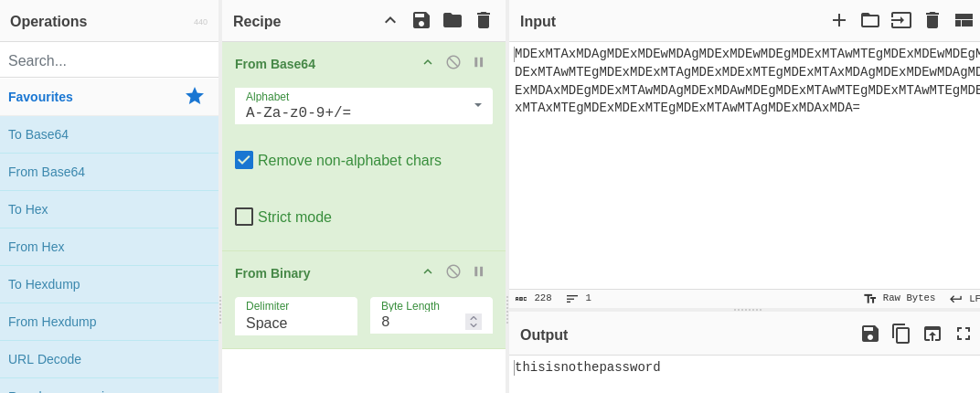The image size is (980, 393).
Task: Open the Base64 Alphabet dropdown
Action: 477,105
